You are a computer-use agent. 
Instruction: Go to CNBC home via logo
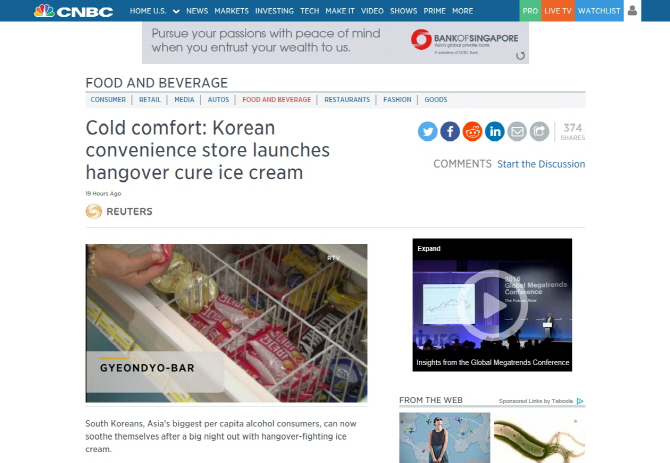(73, 11)
